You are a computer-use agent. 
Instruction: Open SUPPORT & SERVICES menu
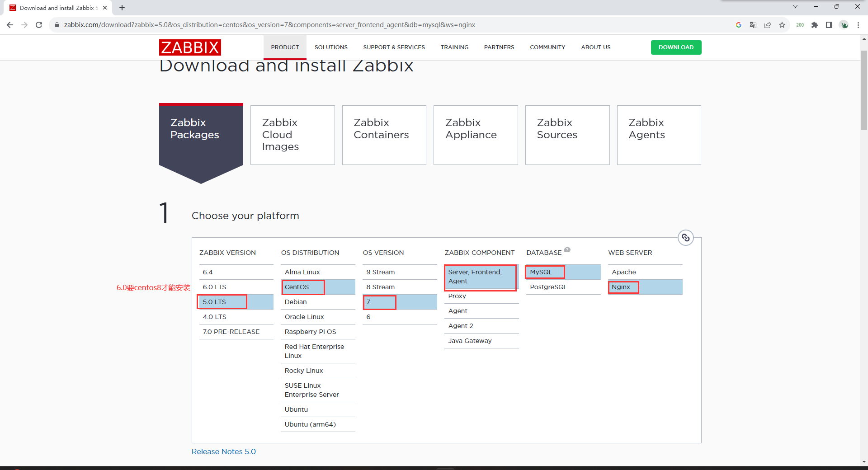click(394, 47)
